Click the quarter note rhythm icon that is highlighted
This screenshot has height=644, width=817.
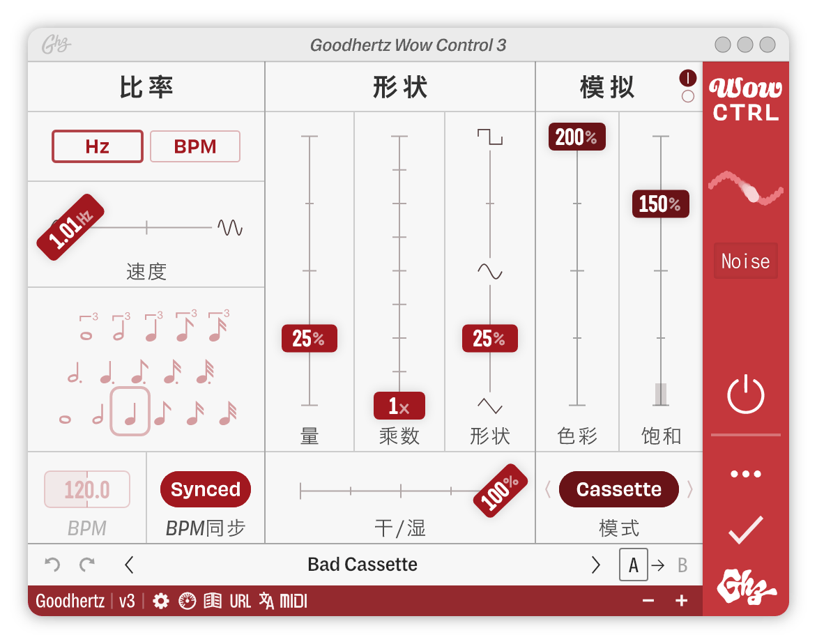[129, 411]
